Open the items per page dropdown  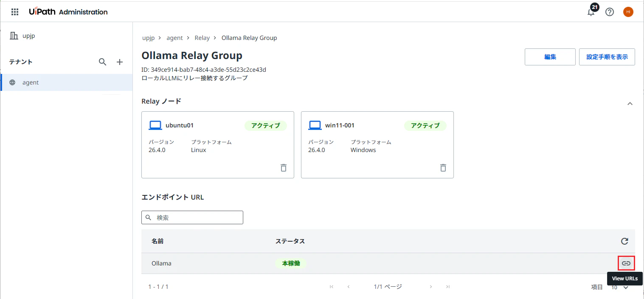pos(620,288)
